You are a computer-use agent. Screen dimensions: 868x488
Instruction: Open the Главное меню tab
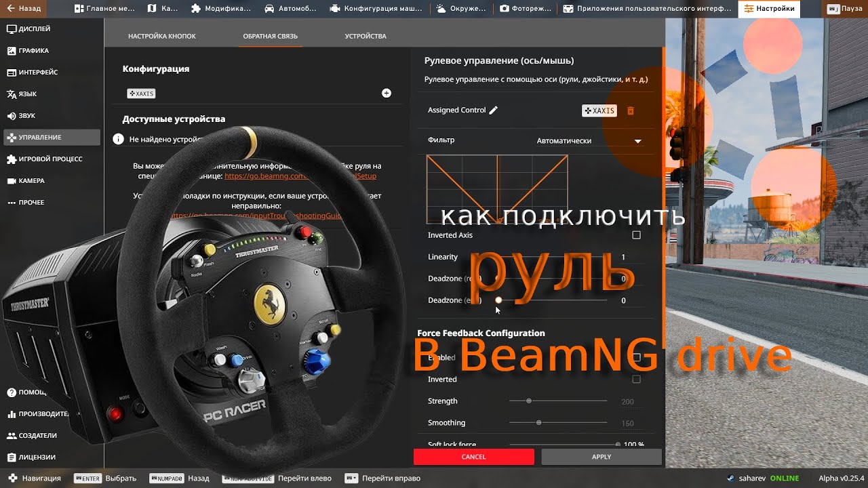(105, 9)
